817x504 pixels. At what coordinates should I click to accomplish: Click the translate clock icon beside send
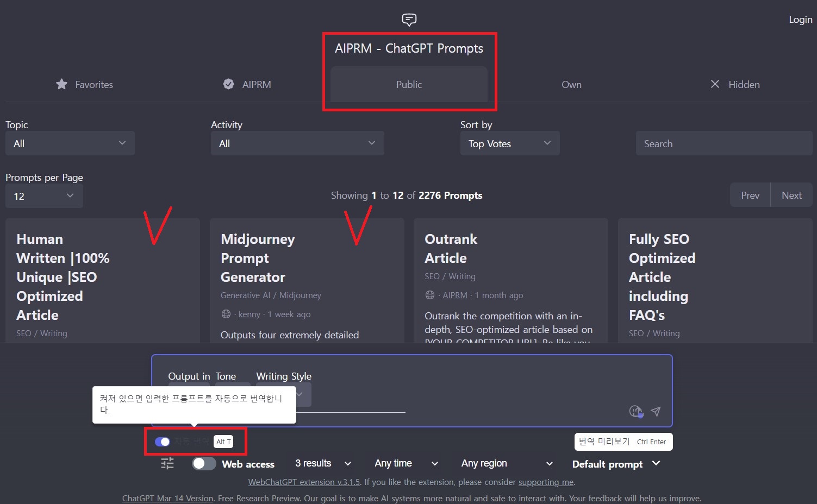pyautogui.click(x=636, y=411)
